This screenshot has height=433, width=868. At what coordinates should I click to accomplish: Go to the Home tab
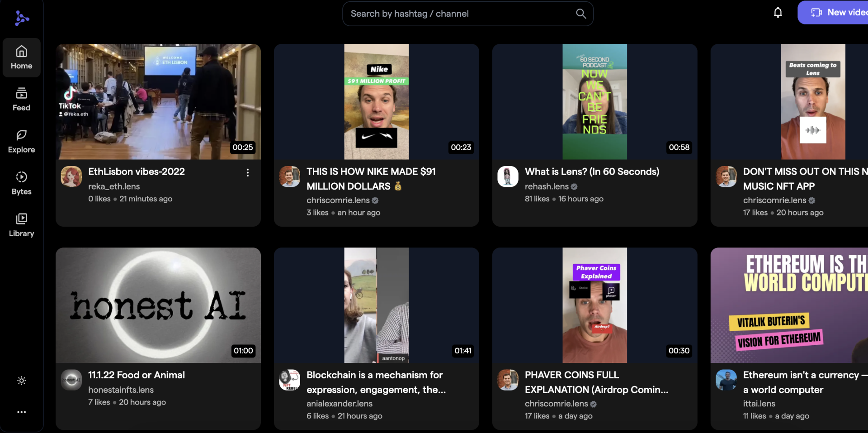point(21,57)
